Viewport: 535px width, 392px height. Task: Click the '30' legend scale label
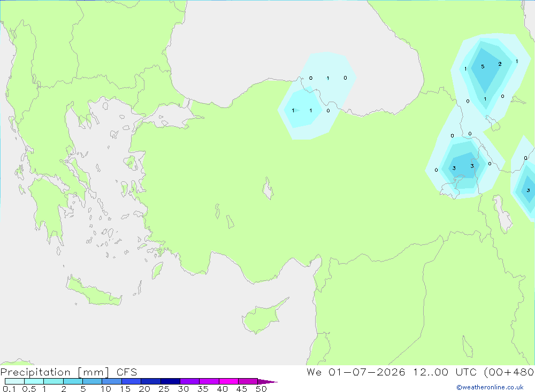point(184,389)
